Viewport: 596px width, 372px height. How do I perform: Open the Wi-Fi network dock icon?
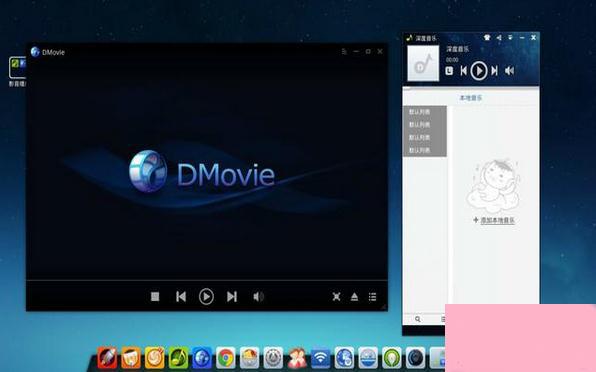321,358
